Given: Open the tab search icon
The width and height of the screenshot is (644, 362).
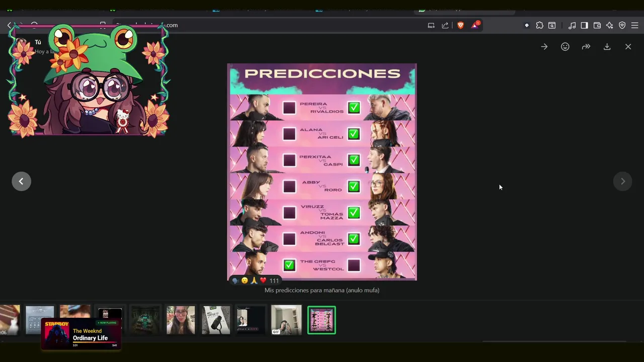Looking at the screenshot, I should 552,25.
